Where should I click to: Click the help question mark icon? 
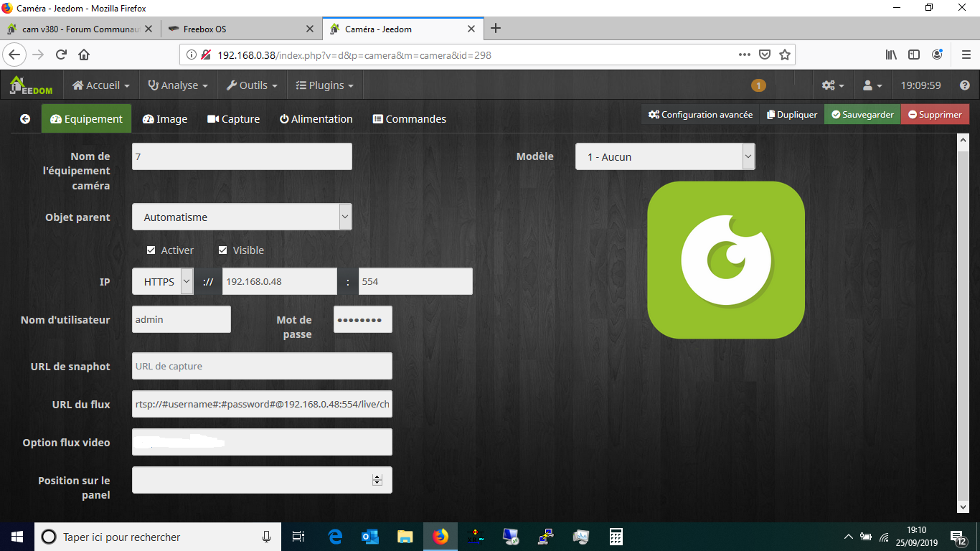click(964, 85)
